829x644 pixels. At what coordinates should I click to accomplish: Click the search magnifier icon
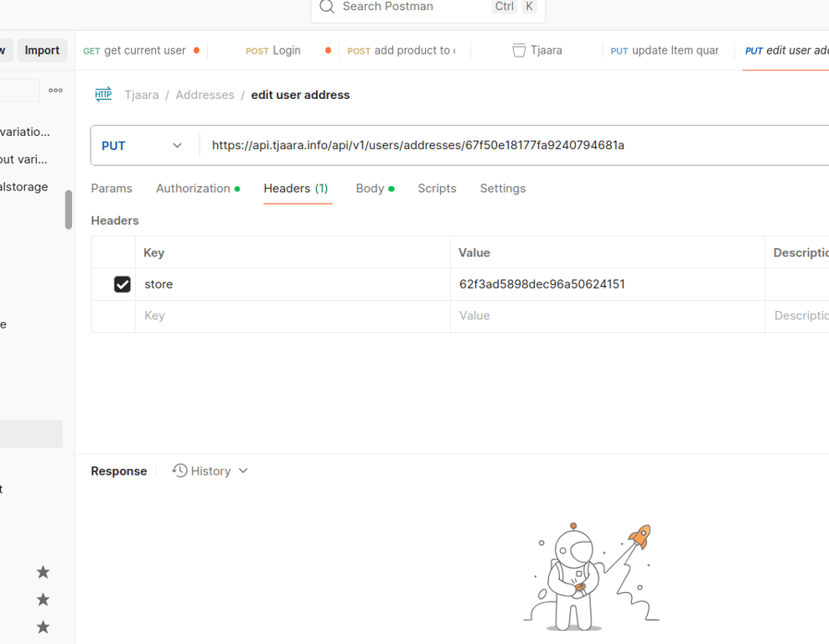coord(327,7)
